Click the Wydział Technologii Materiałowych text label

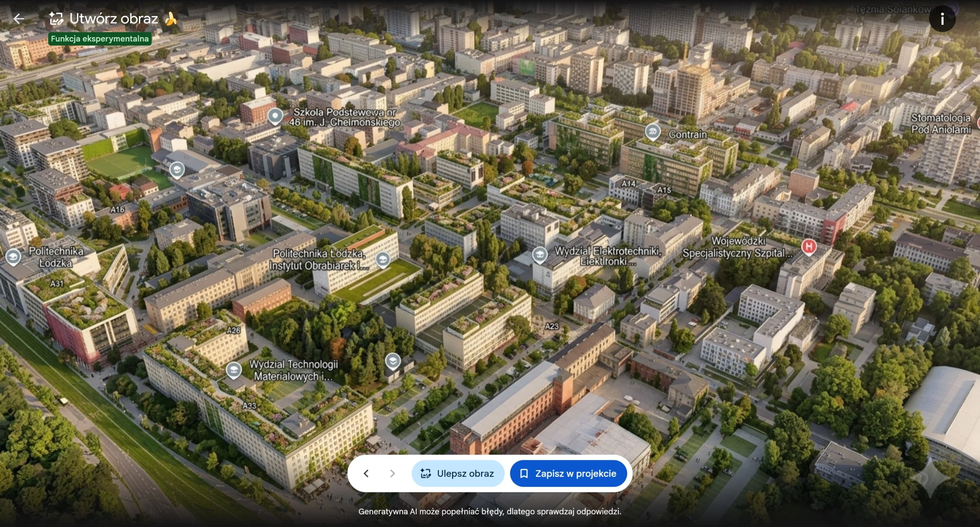click(293, 371)
